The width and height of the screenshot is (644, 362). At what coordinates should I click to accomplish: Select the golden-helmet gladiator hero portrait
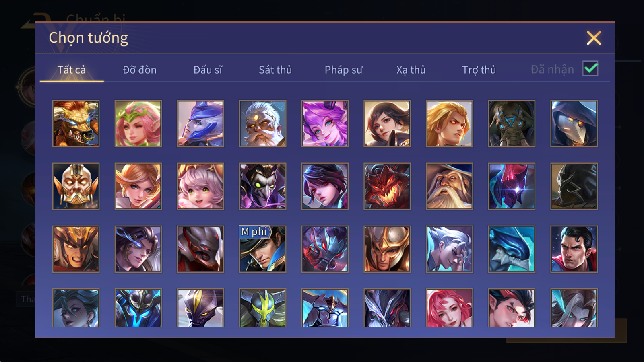pos(387,249)
